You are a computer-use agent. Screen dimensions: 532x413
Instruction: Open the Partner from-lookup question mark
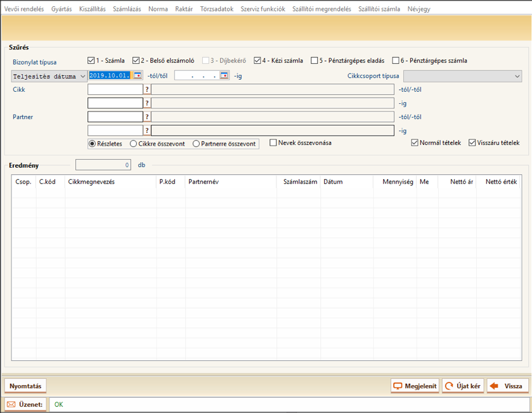pos(147,117)
